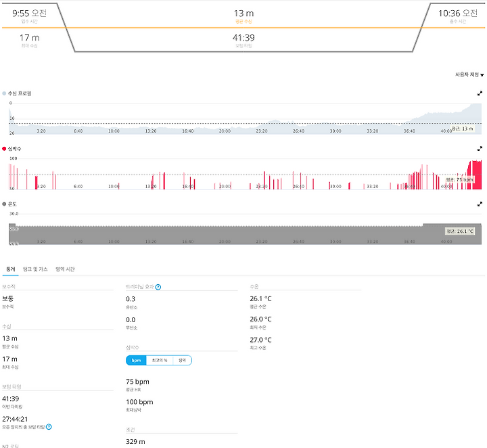Click the 0.3 aerobic training effect value
487x448 pixels.
click(131, 299)
